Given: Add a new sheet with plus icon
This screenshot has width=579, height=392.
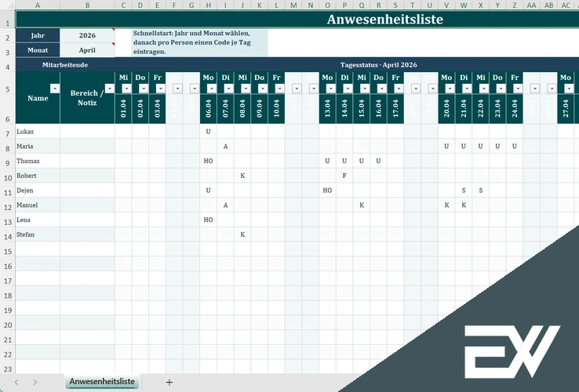Looking at the screenshot, I should point(169,382).
